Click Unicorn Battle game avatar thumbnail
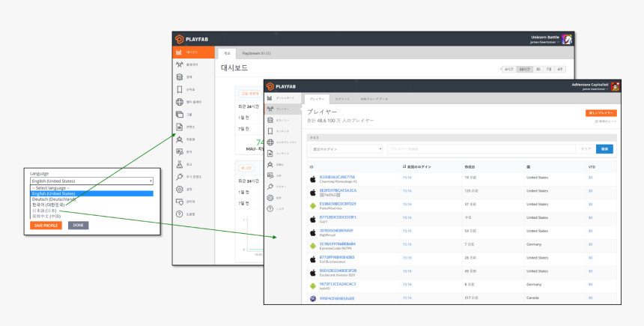Screen dimensions: 644x326 tap(567, 40)
